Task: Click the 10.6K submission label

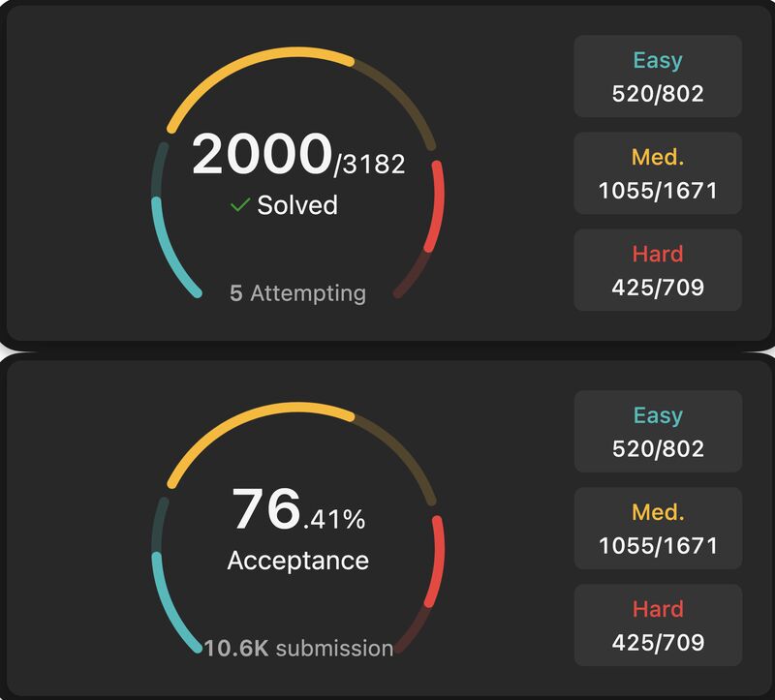Action: click(x=298, y=648)
